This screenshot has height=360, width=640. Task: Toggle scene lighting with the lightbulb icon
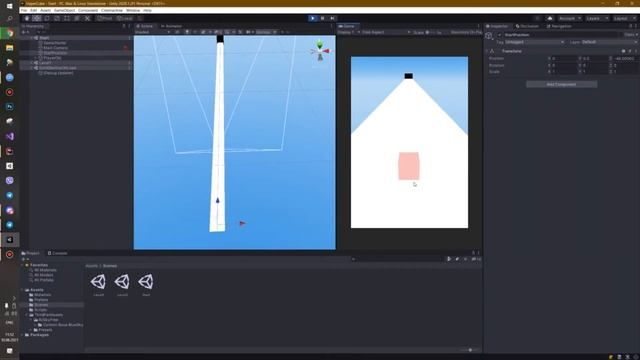187,32
